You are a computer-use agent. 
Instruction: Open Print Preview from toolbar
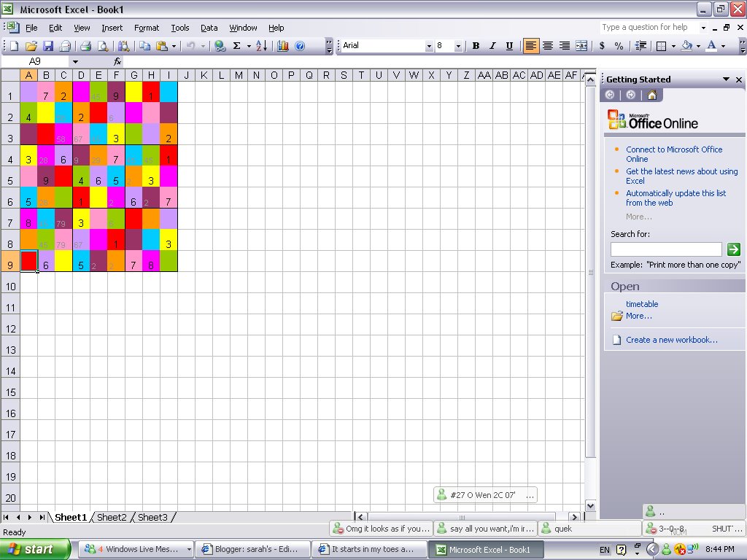(102, 46)
